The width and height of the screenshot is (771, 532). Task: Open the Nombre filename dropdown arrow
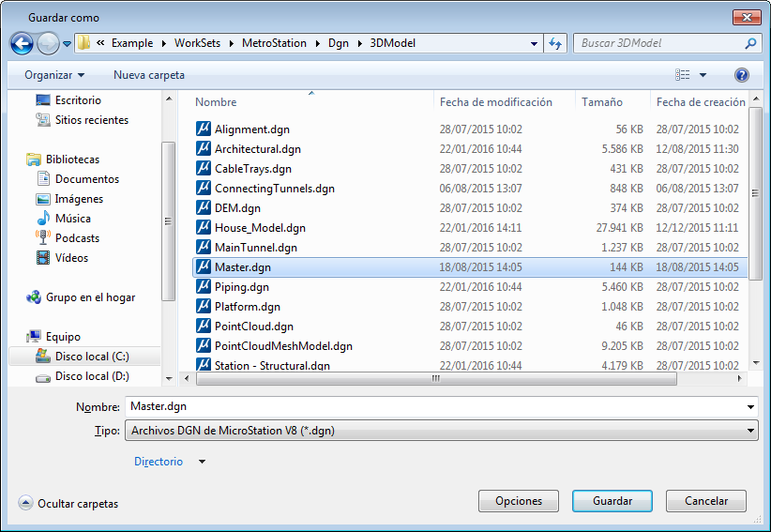coord(751,406)
